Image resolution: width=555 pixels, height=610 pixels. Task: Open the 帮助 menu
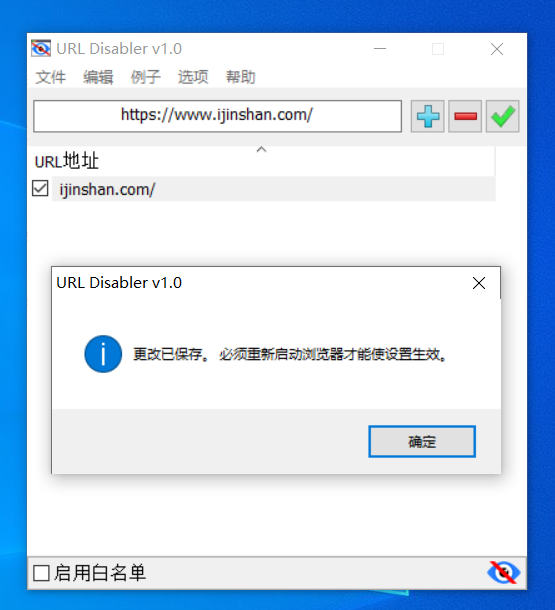240,77
